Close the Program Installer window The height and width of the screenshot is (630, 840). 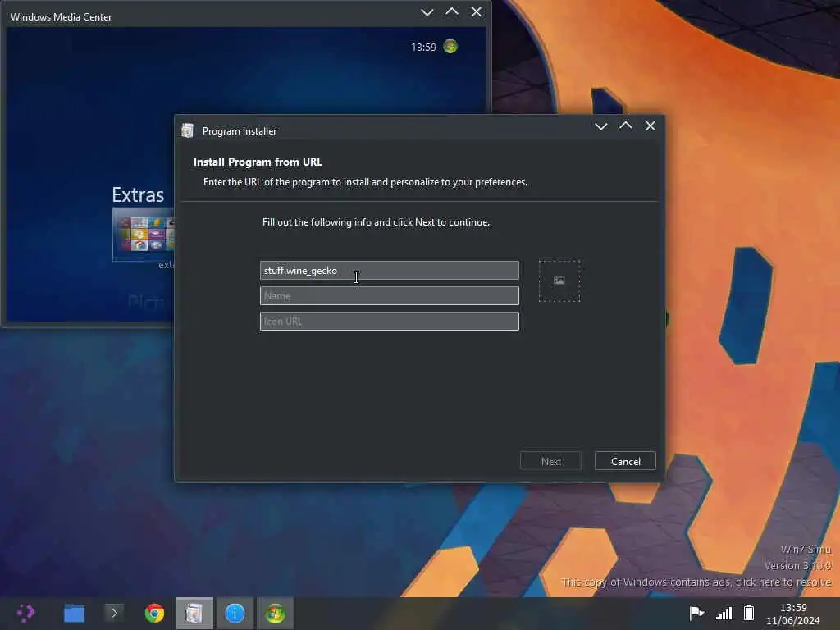click(x=650, y=126)
